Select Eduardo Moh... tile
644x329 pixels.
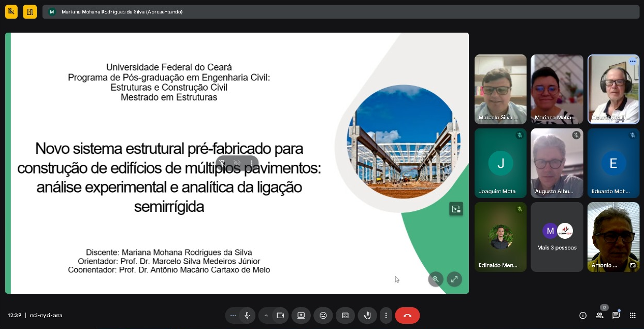613,163
